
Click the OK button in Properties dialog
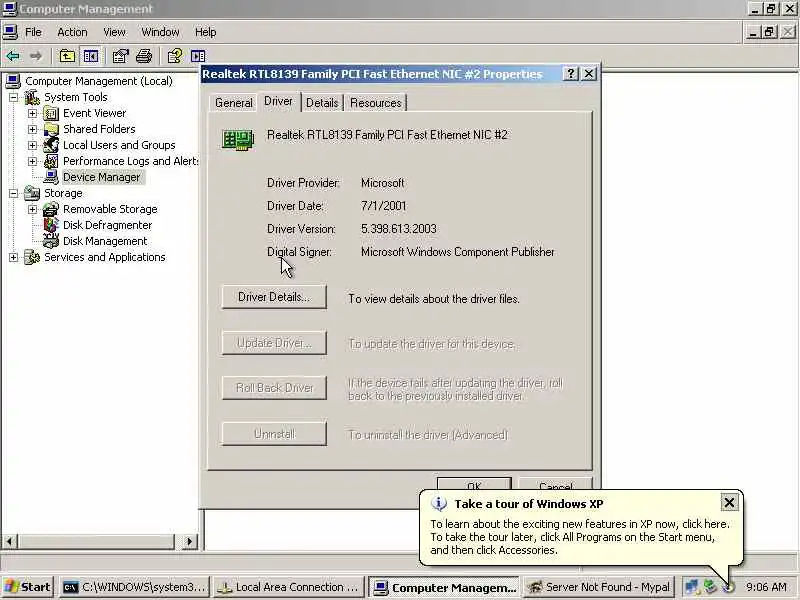(474, 484)
